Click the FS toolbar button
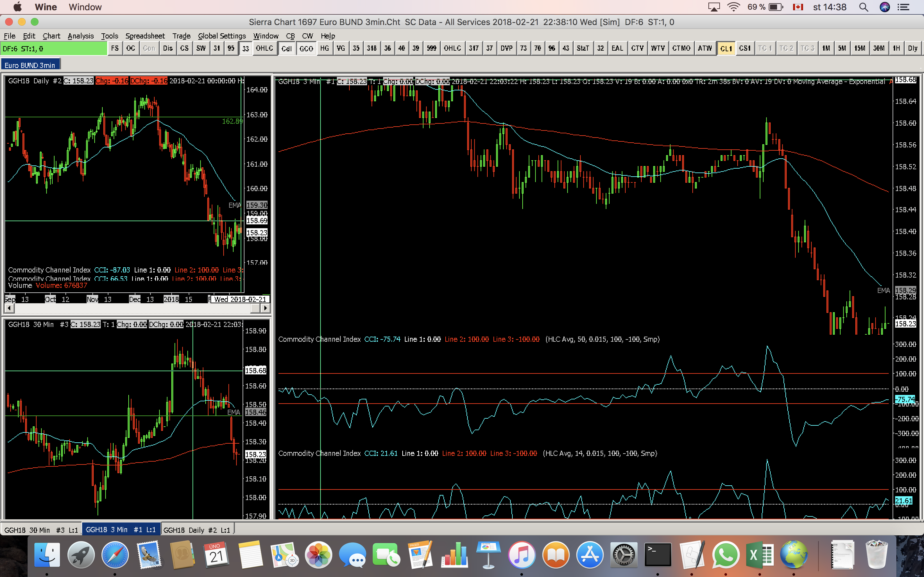 pos(115,48)
